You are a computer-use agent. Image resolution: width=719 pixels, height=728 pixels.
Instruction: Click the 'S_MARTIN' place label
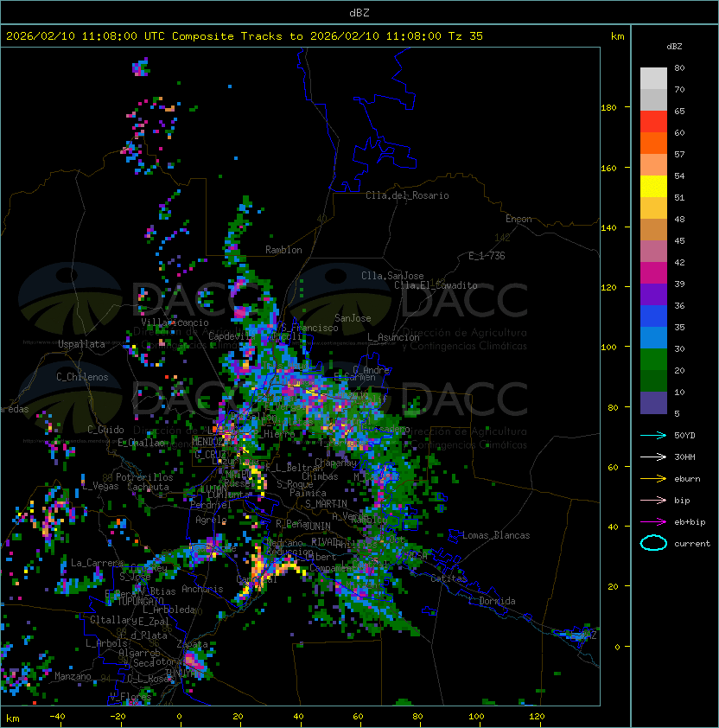(326, 504)
